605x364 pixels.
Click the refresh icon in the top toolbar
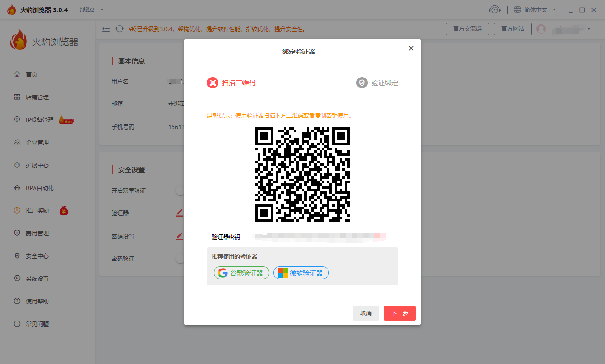[119, 28]
